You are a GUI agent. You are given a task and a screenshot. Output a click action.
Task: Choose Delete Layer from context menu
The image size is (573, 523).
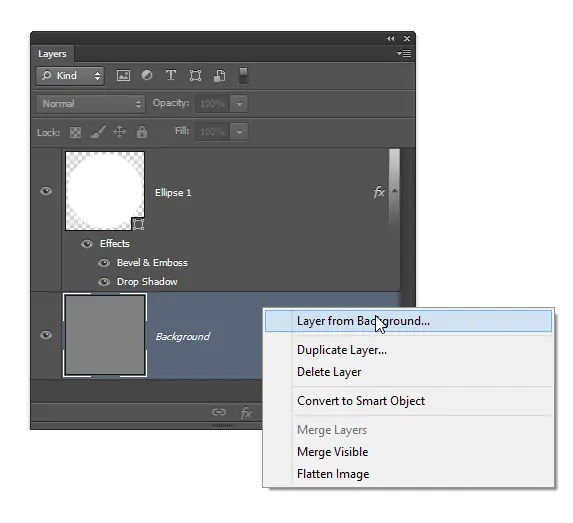point(408,372)
